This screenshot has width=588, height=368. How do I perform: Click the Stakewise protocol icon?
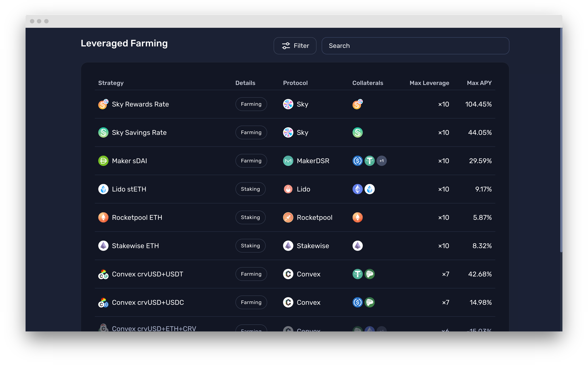[x=288, y=246]
